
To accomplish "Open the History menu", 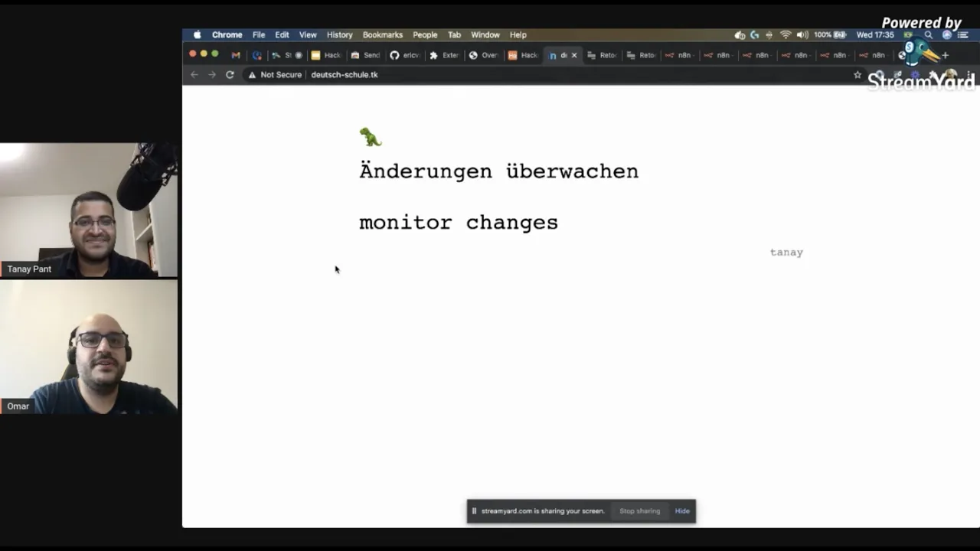I will (339, 34).
